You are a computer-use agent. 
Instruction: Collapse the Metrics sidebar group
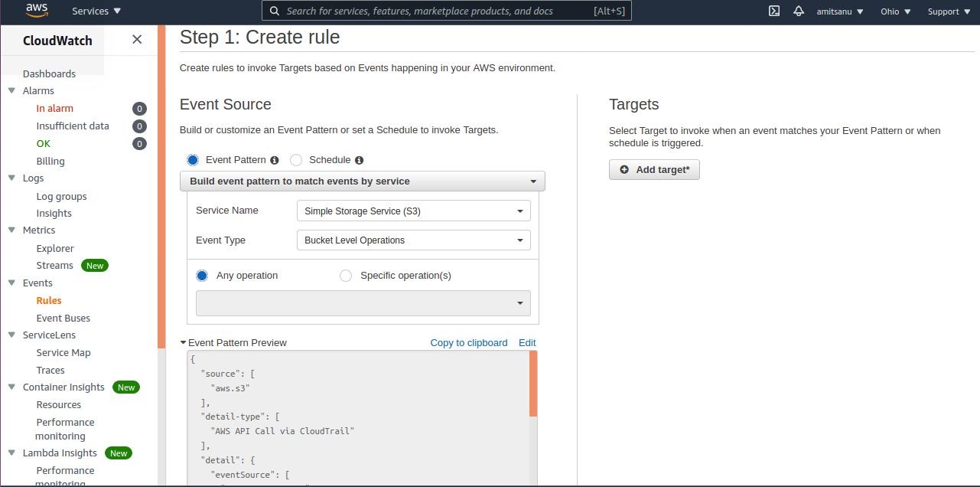(11, 230)
